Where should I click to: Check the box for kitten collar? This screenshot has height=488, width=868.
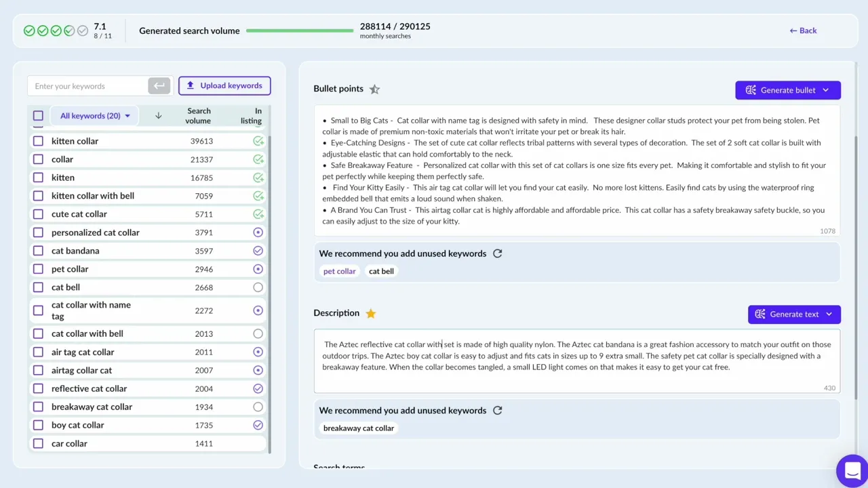[x=38, y=141]
